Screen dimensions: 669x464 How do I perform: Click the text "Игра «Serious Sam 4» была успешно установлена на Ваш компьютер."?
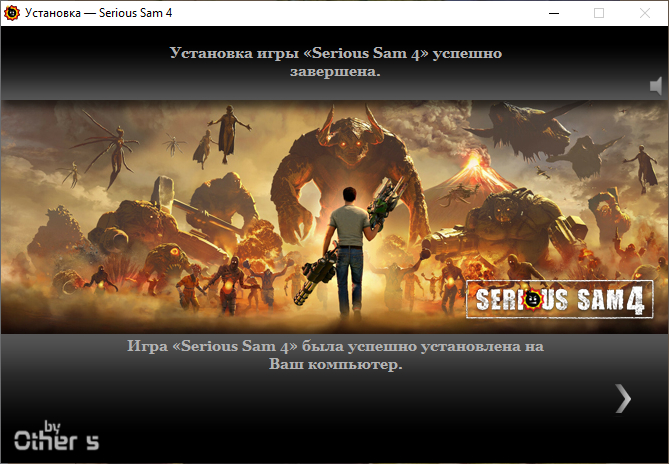pyautogui.click(x=335, y=355)
